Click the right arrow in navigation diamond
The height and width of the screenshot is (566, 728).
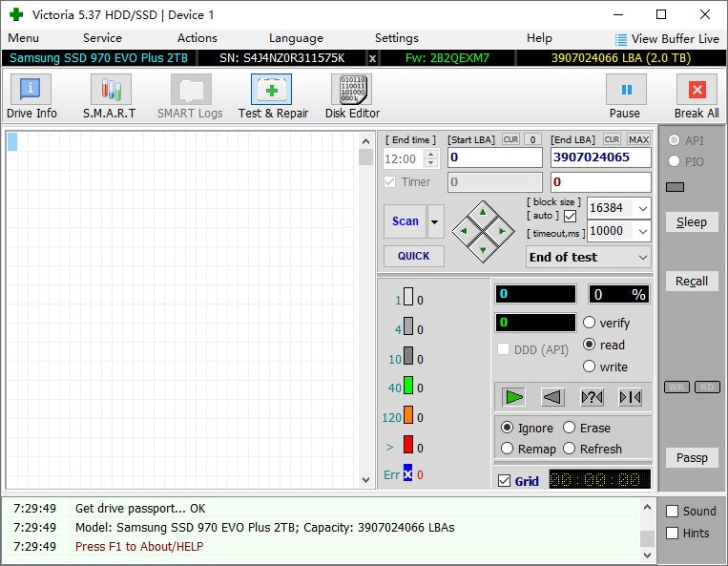click(x=502, y=231)
